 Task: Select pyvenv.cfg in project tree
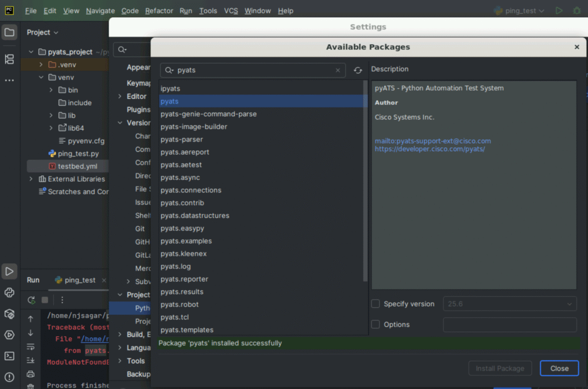tap(82, 141)
